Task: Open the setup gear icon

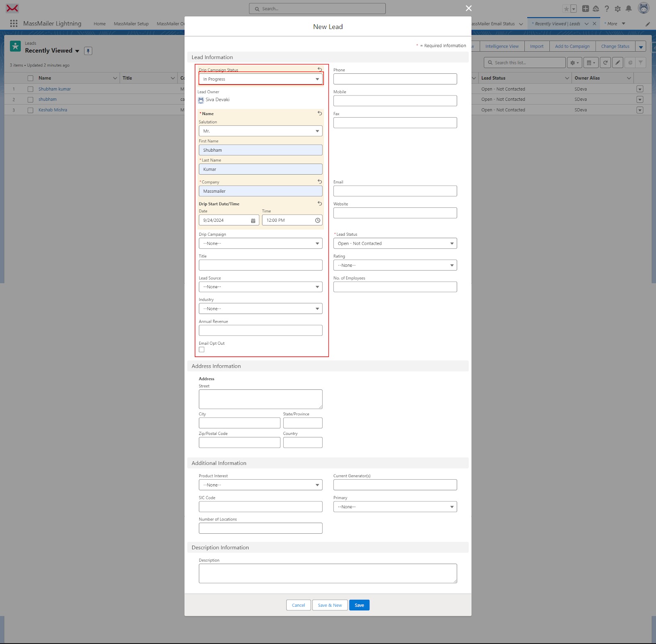Action: coord(617,9)
